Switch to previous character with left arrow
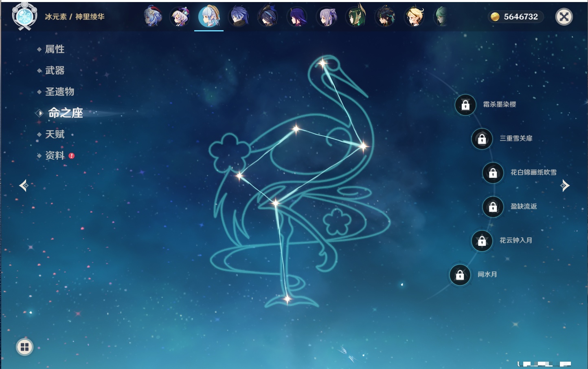Screen dimensions: 588x369 pyautogui.click(x=24, y=186)
